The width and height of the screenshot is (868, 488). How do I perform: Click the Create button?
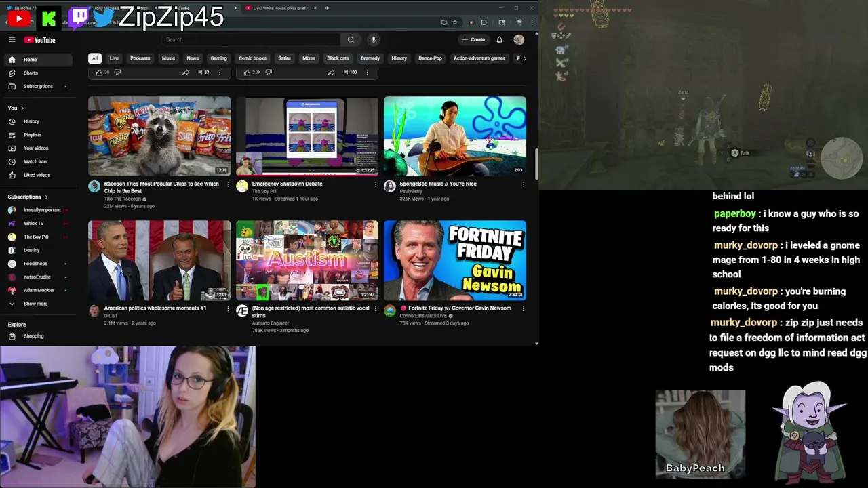click(473, 40)
